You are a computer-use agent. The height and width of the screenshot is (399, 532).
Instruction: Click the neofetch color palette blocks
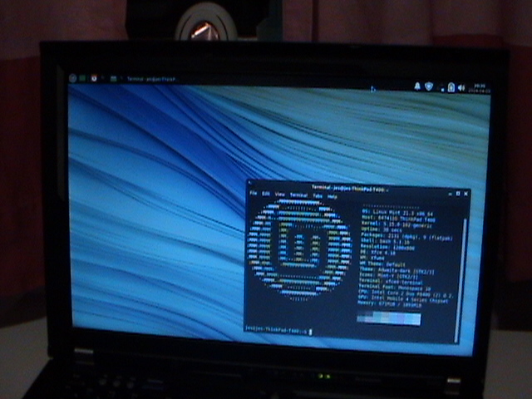click(x=389, y=319)
